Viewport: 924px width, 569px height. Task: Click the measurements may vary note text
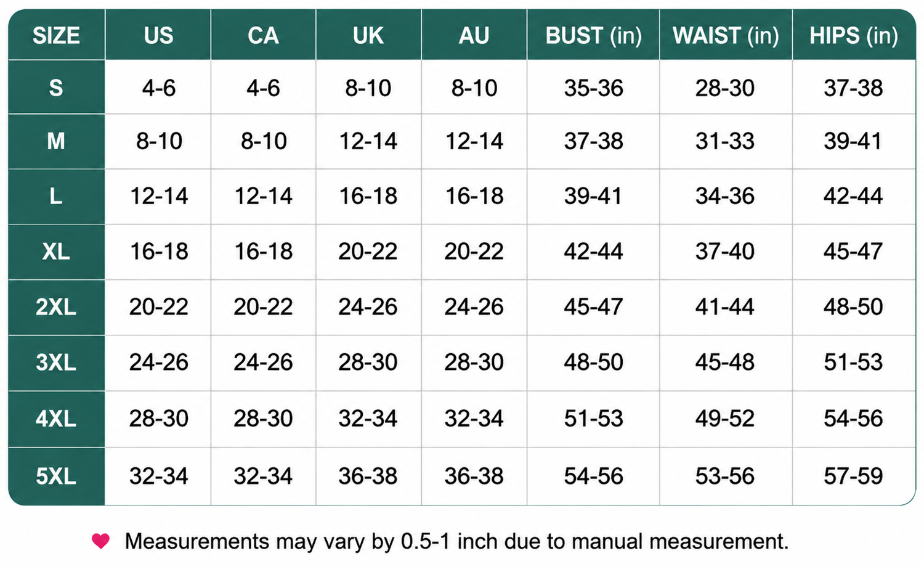[x=456, y=541]
